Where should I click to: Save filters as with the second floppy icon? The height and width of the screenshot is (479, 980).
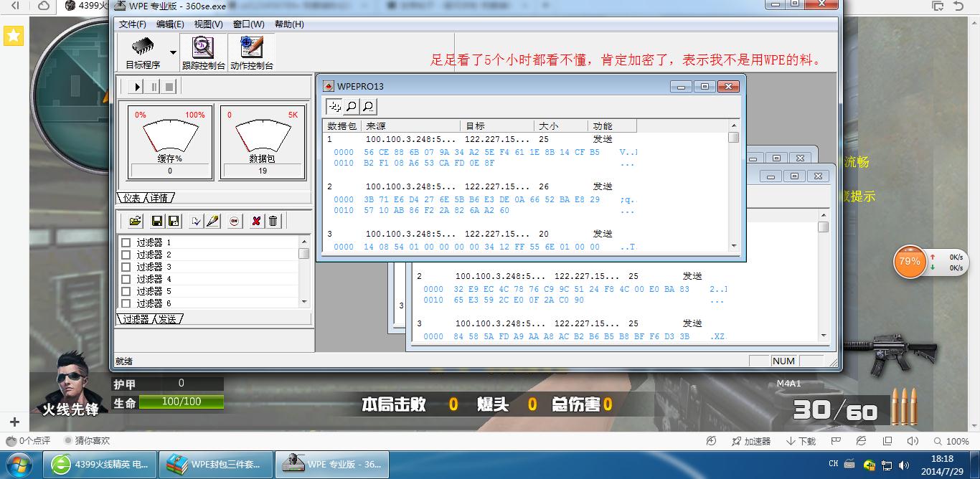(x=173, y=221)
